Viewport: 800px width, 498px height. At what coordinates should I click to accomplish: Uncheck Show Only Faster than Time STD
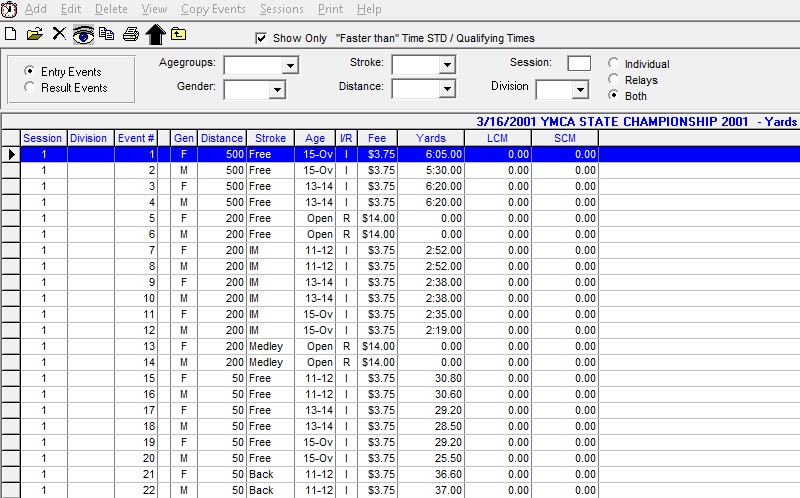pos(262,38)
